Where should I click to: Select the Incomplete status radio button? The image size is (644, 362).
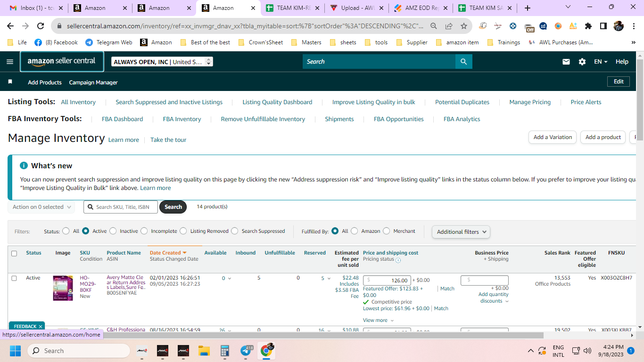click(144, 231)
